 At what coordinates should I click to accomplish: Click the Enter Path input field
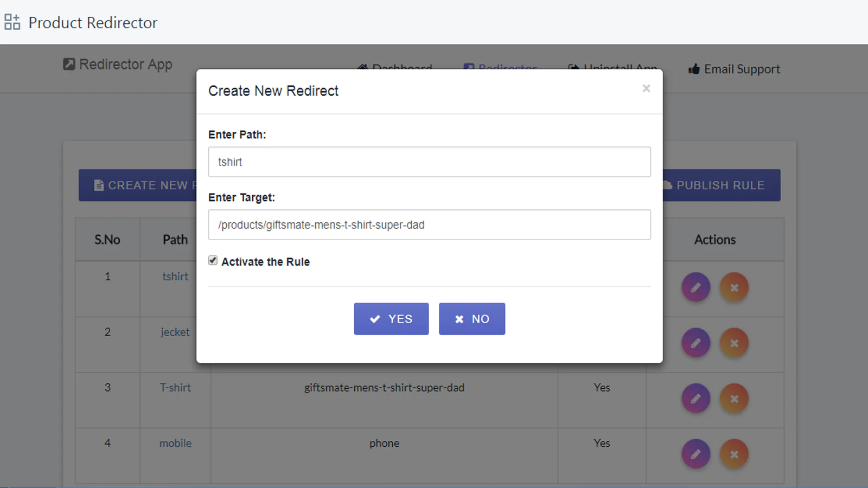point(429,162)
